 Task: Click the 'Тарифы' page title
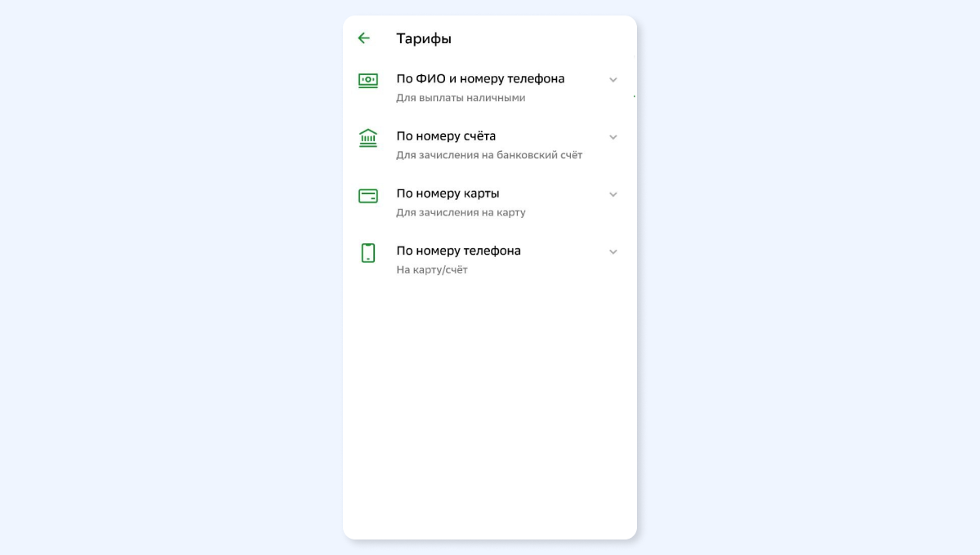[424, 38]
